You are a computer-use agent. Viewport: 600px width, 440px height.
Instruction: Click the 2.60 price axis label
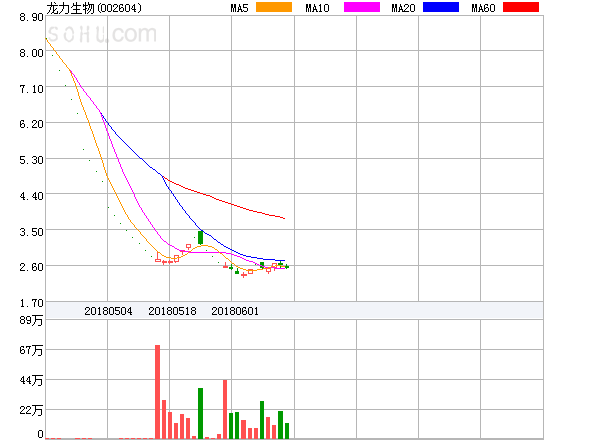31,267
